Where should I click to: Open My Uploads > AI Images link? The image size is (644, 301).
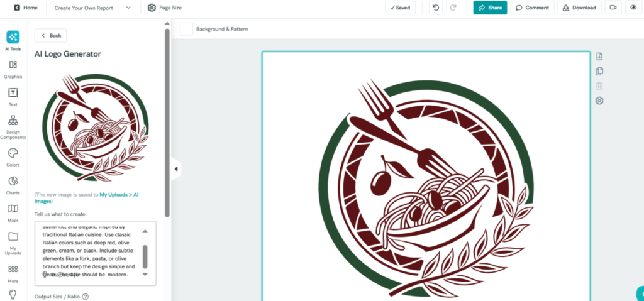tap(119, 195)
